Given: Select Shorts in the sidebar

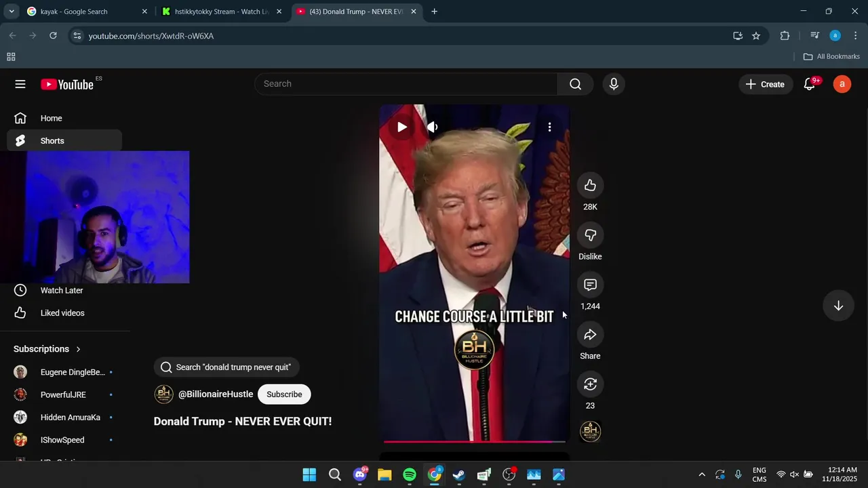Looking at the screenshot, I should (x=64, y=141).
